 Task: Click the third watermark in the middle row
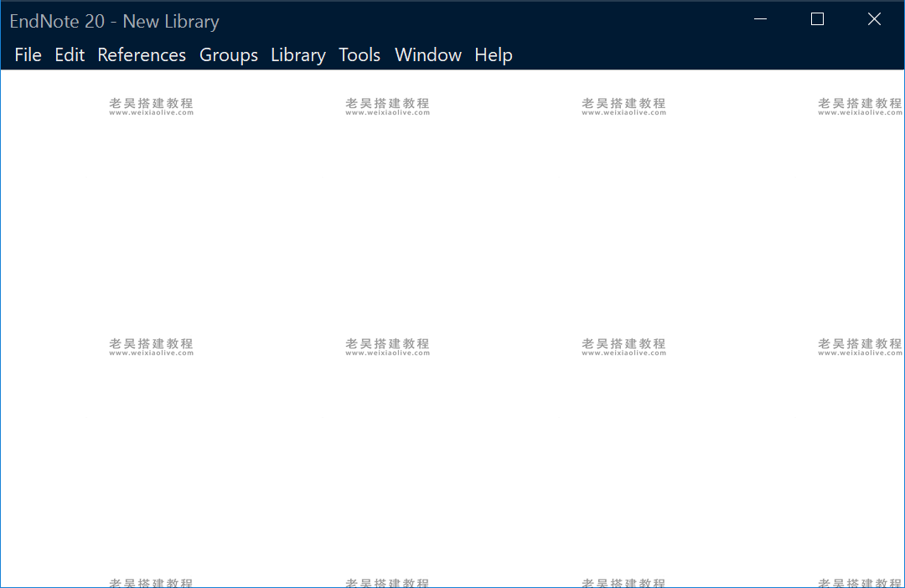(x=623, y=346)
